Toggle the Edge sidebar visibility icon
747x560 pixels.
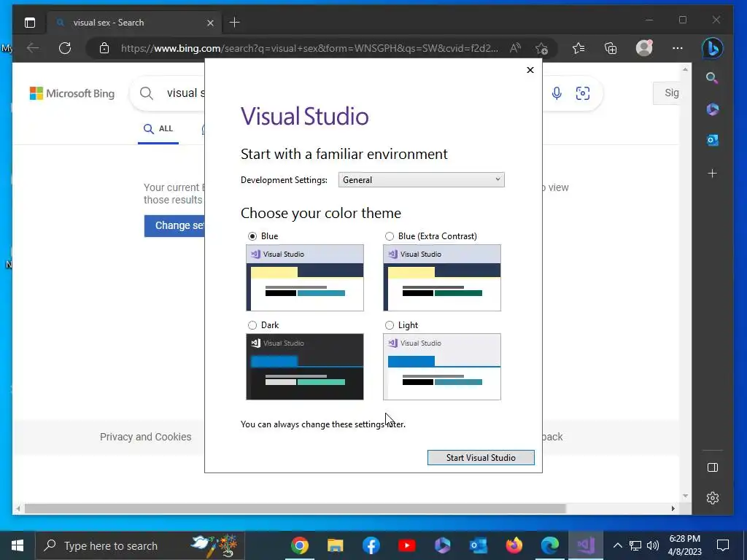pyautogui.click(x=713, y=467)
